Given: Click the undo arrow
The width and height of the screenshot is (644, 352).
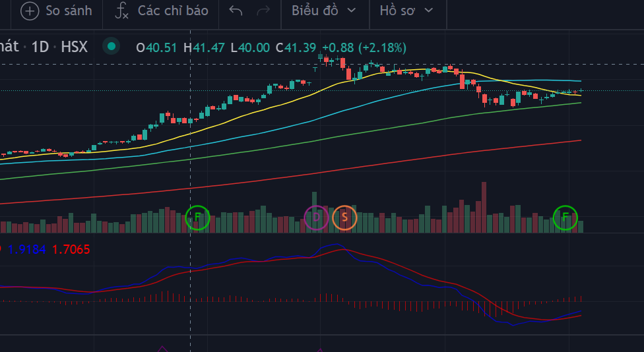Looking at the screenshot, I should [236, 11].
